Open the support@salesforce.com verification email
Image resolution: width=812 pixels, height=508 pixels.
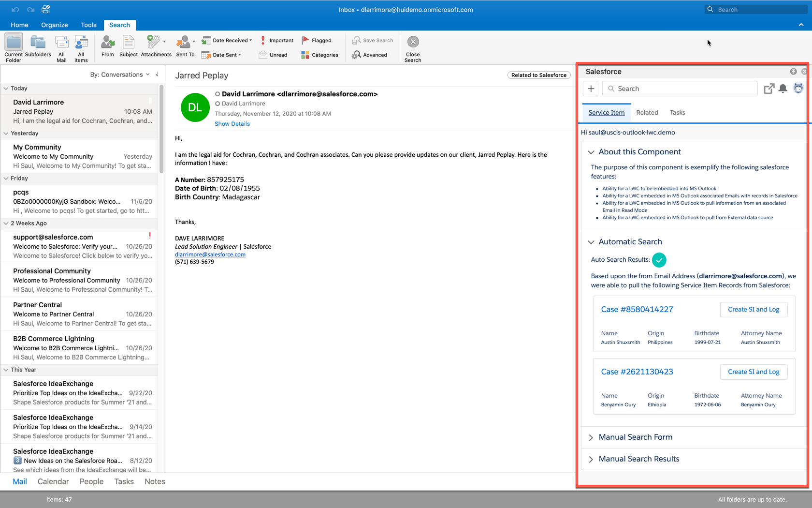[80, 246]
